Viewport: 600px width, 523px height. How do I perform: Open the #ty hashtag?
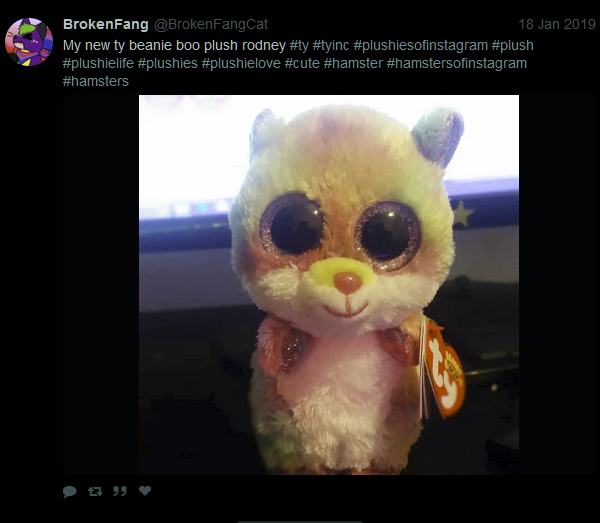click(299, 45)
